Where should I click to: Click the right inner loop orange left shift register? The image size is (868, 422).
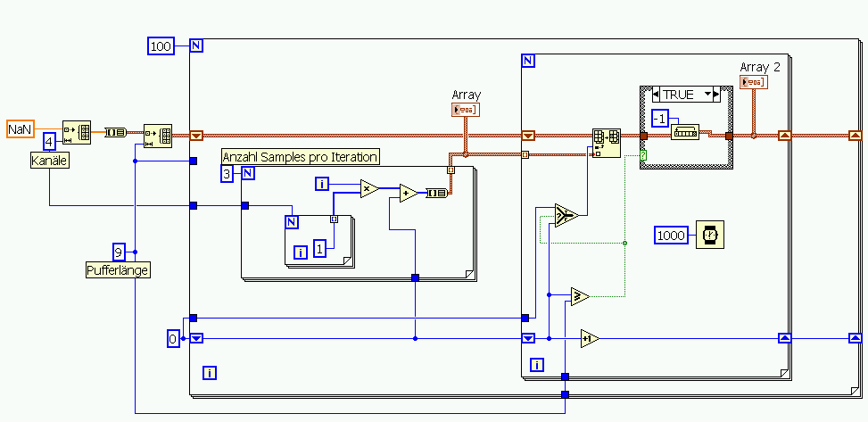(x=529, y=135)
